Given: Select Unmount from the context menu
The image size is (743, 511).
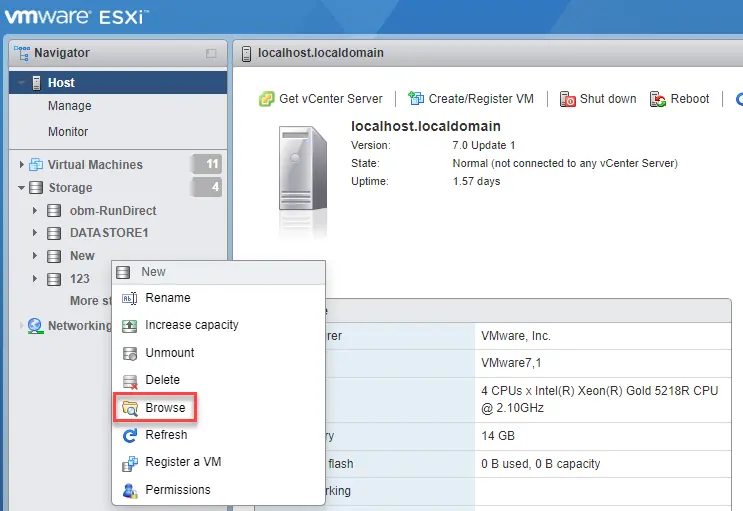Looking at the screenshot, I should click(x=169, y=353).
